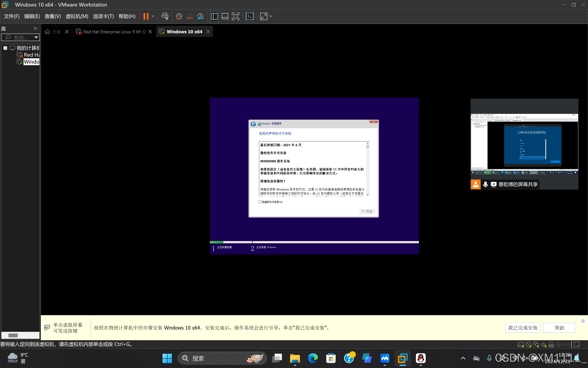Click 我已完成安装 button
Screen dimensions: 588x368
click(523, 328)
